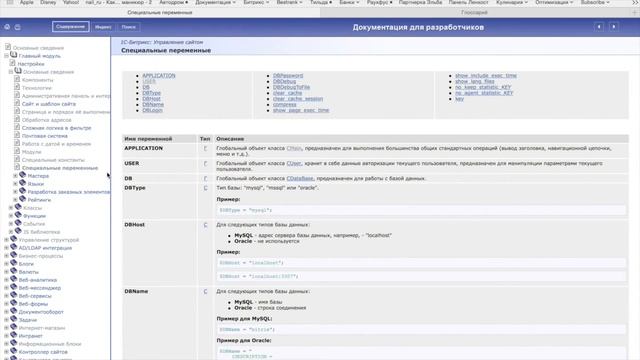The image size is (640, 360).
Task: Click the page icon beside Модули
Action: click(x=17, y=151)
